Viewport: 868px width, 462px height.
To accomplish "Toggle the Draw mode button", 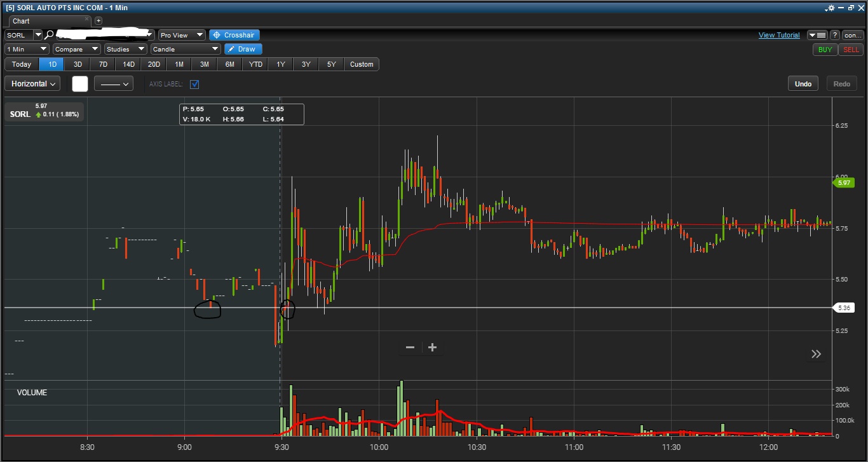I will tap(243, 49).
